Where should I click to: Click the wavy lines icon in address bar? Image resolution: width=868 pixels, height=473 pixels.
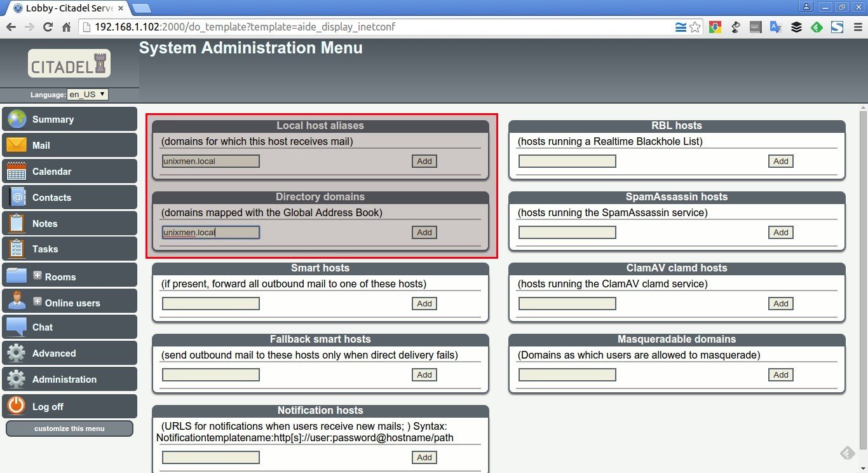pyautogui.click(x=681, y=27)
